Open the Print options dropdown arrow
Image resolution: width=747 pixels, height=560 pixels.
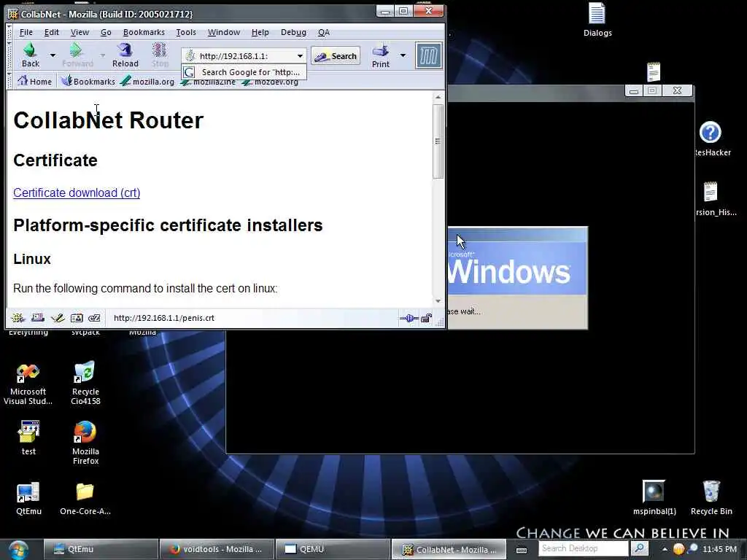(403, 55)
